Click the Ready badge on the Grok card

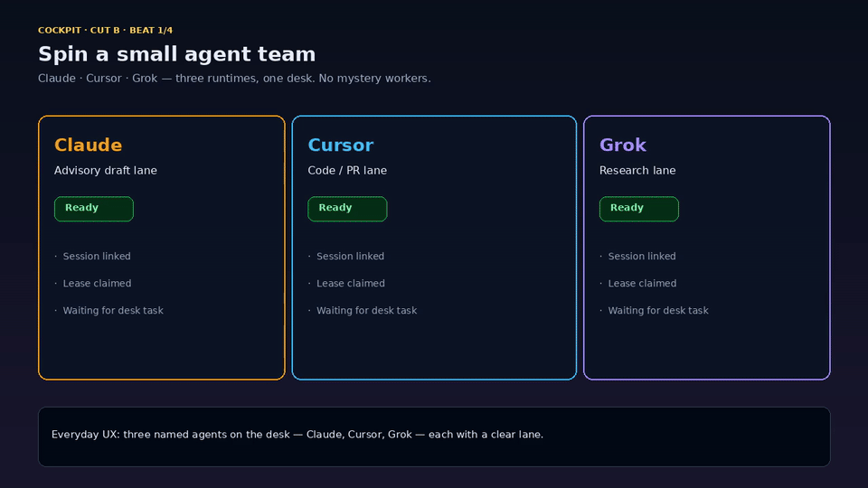tap(639, 209)
